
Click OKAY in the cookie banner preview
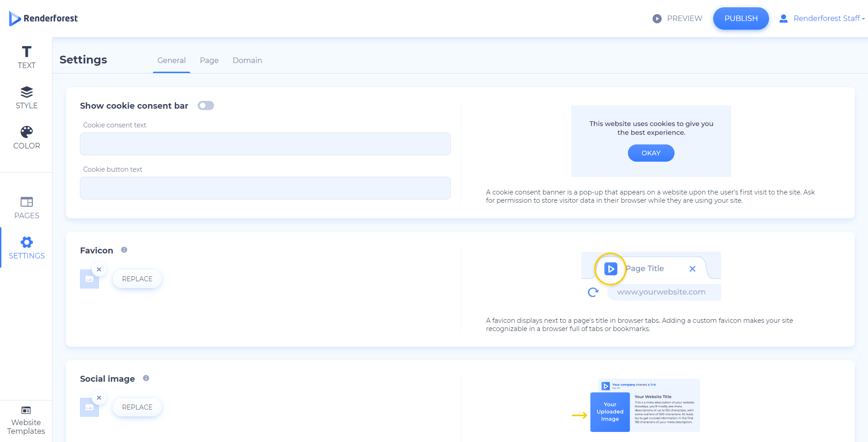pos(651,153)
